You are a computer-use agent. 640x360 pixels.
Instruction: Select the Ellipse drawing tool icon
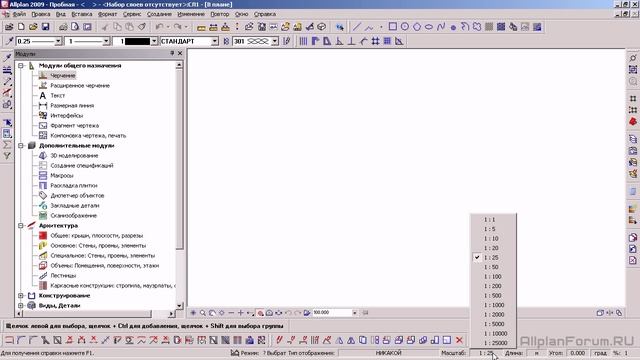coord(429,27)
